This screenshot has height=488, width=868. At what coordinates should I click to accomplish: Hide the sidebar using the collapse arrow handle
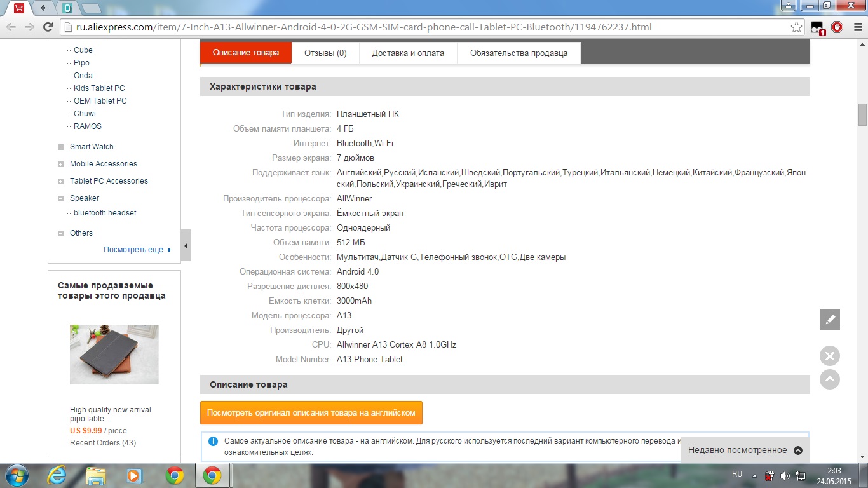186,246
